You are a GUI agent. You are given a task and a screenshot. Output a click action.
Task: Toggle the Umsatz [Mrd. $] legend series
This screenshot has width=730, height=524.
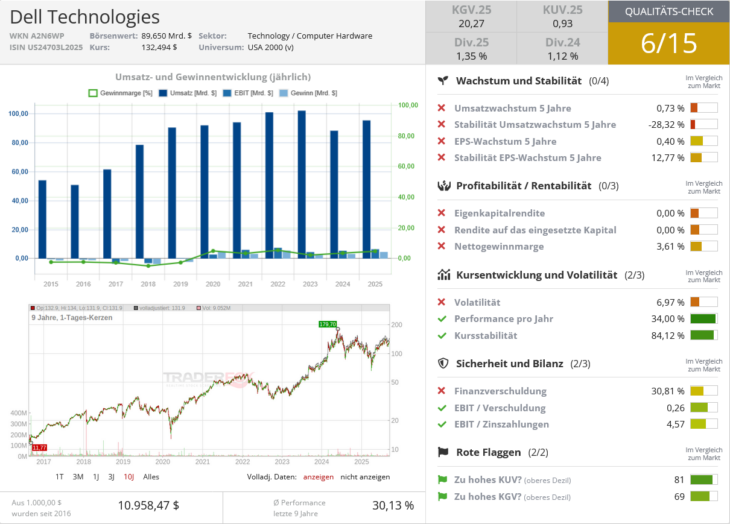coord(188,93)
